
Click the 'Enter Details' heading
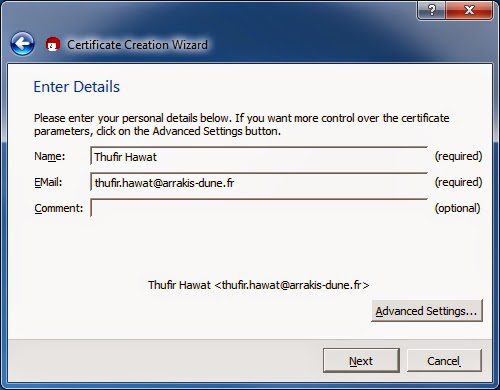click(x=77, y=87)
